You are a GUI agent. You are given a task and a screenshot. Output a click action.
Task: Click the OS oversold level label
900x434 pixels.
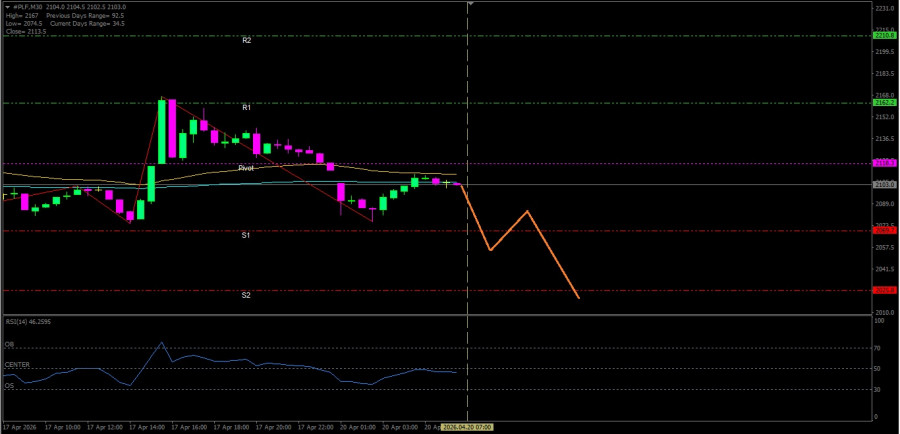[9, 386]
